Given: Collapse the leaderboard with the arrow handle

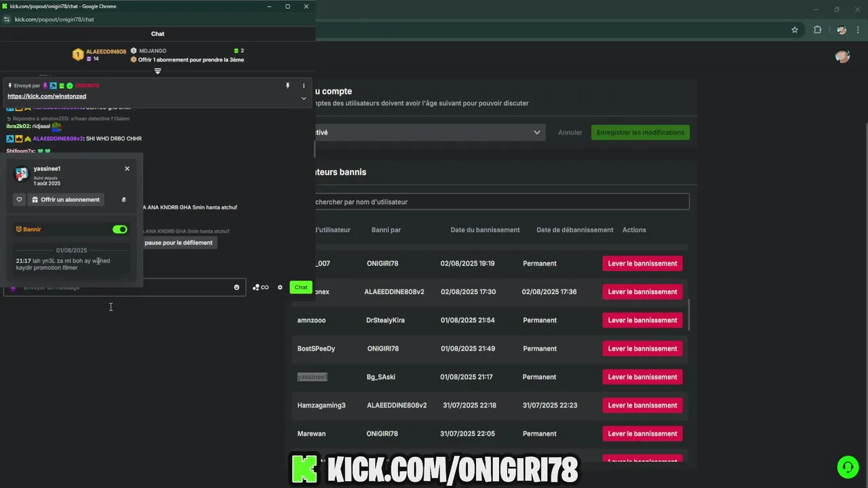Looking at the screenshot, I should coord(157,71).
